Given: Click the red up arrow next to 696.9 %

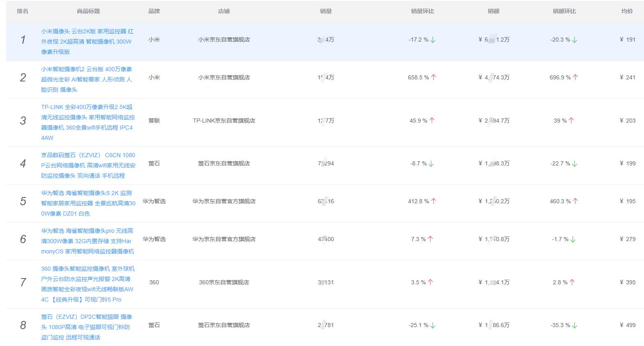Looking at the screenshot, I should (x=575, y=77).
